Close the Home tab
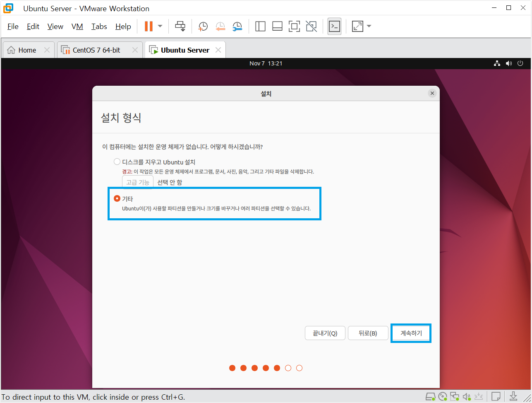532x403 pixels. [x=47, y=50]
